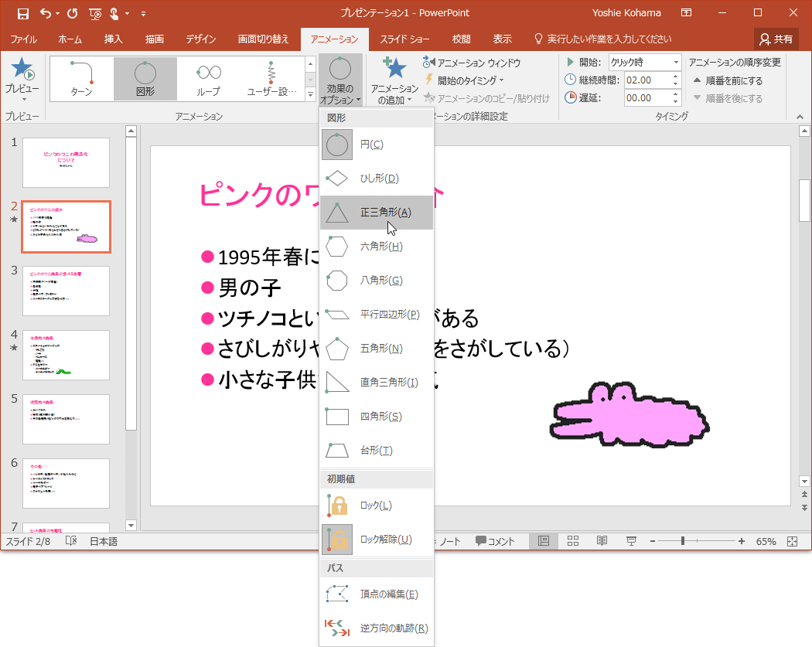This screenshot has height=647, width=812.
Task: Choose the 直角三角形(I) right triangle option
Action: pyautogui.click(x=377, y=383)
